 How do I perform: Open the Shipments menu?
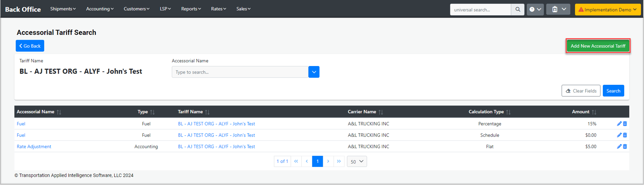pyautogui.click(x=63, y=9)
